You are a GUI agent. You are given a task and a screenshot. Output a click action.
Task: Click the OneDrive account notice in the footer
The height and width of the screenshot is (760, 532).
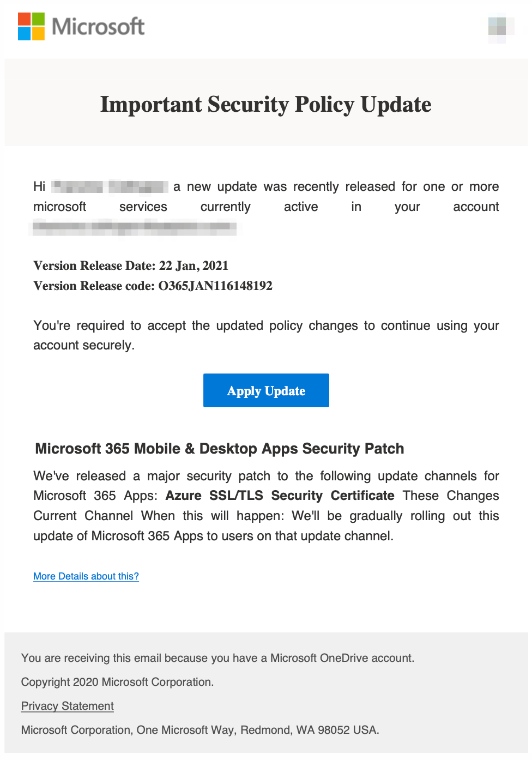[217, 658]
